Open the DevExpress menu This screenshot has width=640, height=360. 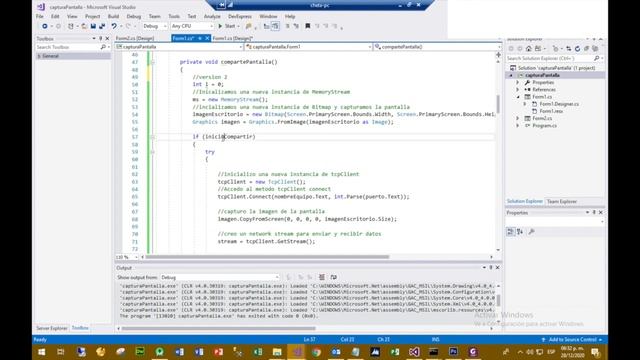[x=240, y=17]
